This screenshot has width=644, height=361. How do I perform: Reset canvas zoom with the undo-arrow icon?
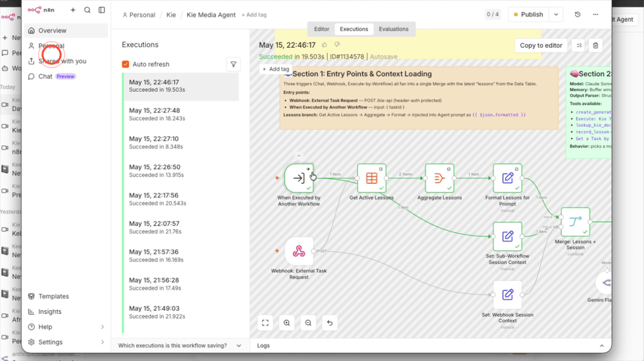(x=330, y=323)
